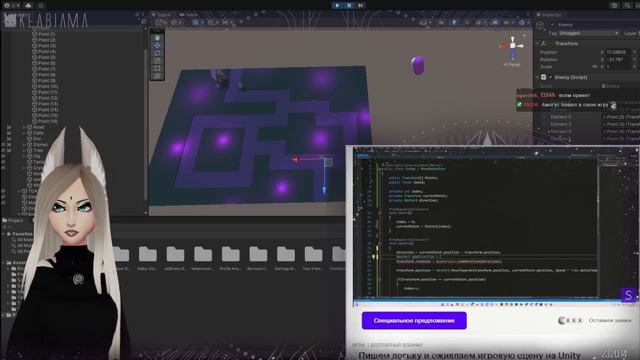Switch to the Inspector tab

549,15
